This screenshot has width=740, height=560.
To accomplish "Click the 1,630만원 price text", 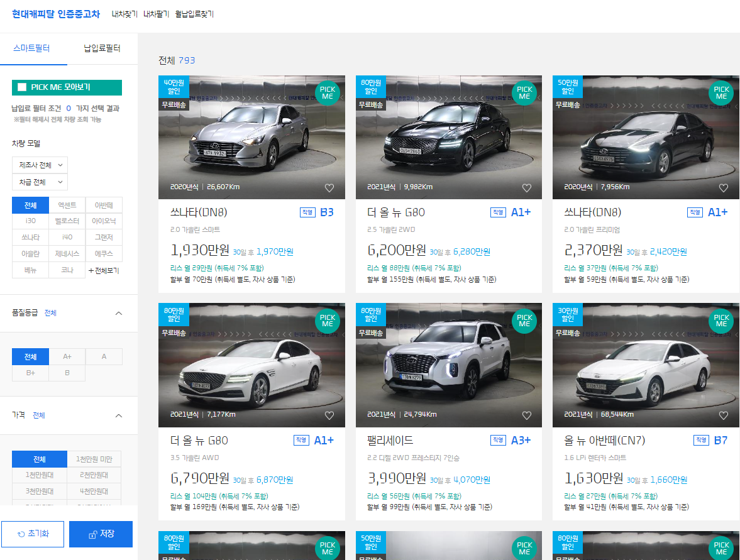I will pyautogui.click(x=594, y=478).
